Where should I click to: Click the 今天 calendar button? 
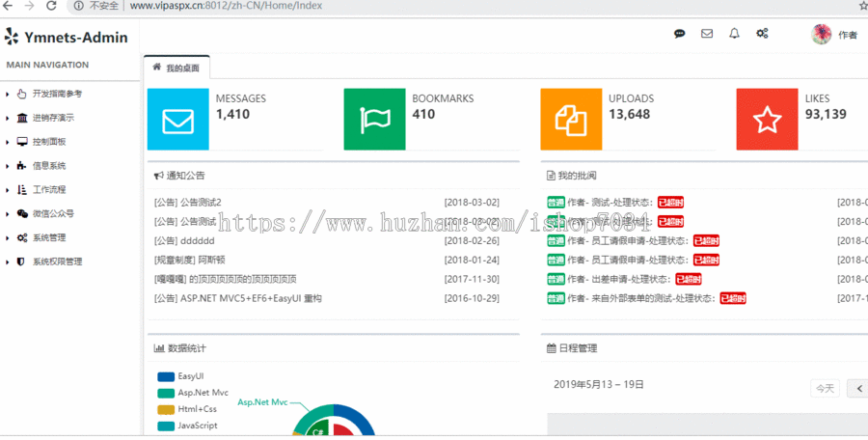pyautogui.click(x=825, y=389)
